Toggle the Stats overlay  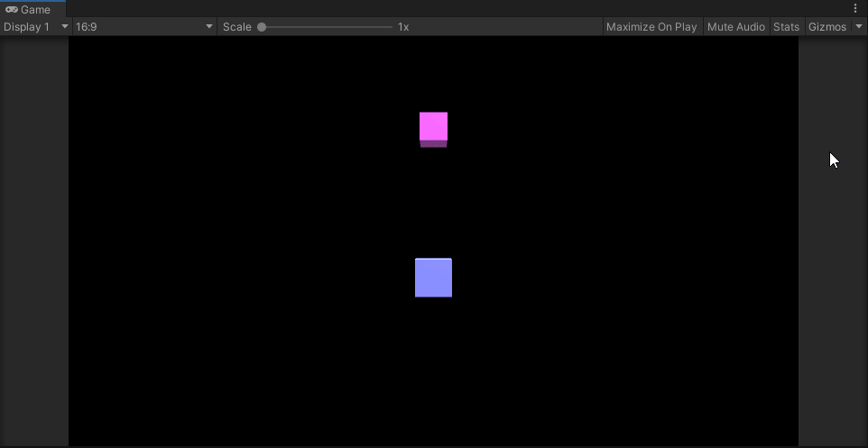tap(786, 26)
